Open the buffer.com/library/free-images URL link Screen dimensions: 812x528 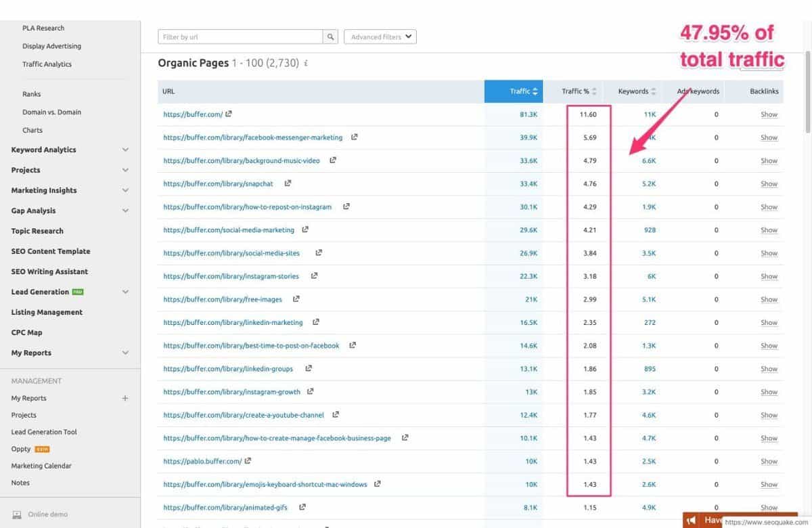point(223,299)
